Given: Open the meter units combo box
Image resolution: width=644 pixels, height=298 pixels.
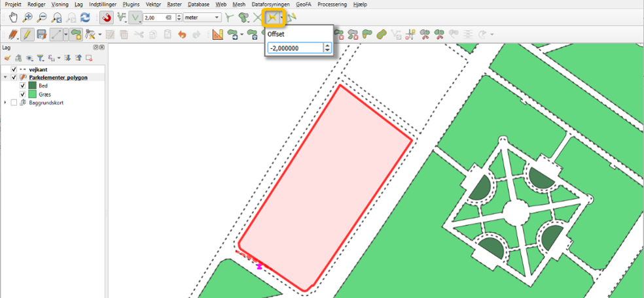Looking at the screenshot, I should (x=202, y=18).
